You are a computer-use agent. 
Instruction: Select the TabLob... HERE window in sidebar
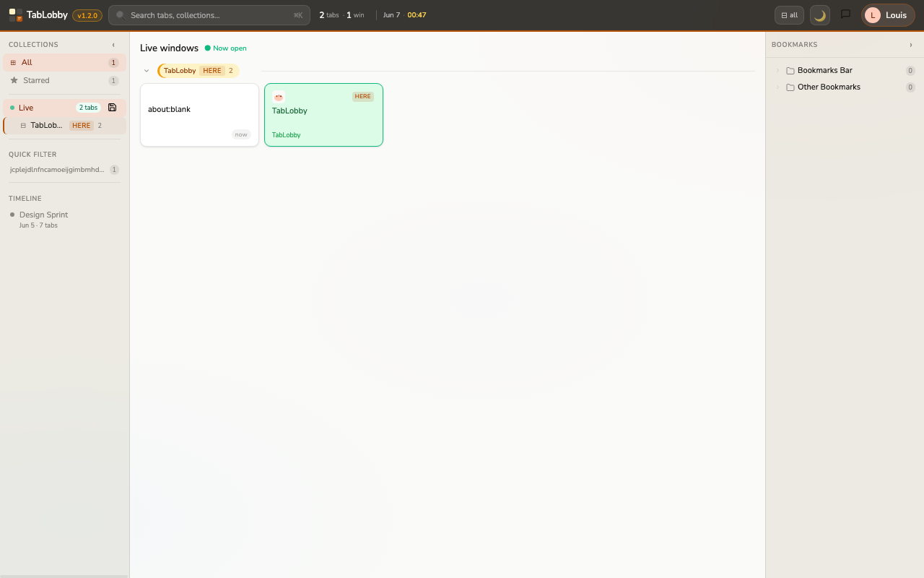pos(64,126)
